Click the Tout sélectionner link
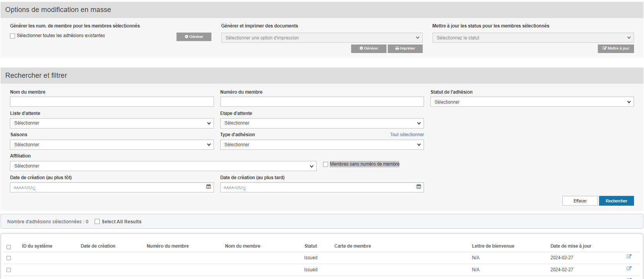 (407, 135)
